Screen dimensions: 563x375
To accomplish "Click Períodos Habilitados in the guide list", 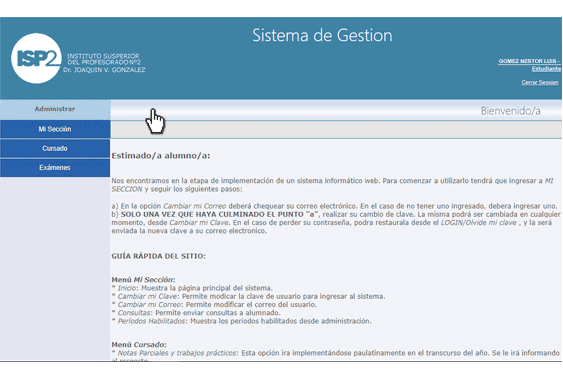I will click(x=151, y=321).
